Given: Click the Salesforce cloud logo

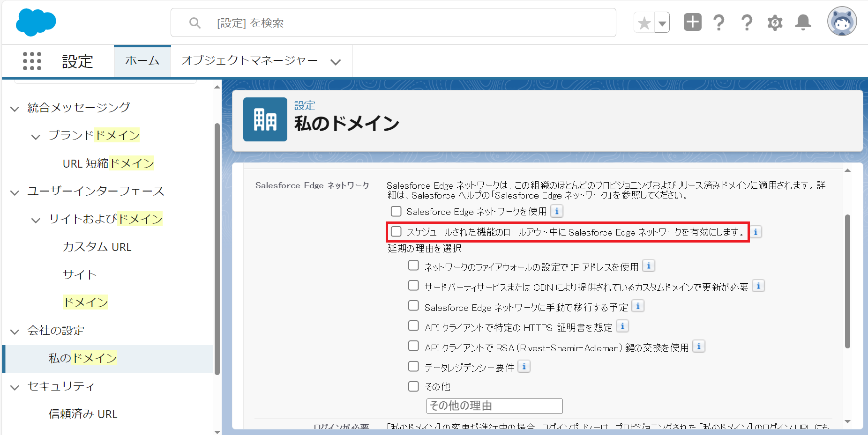Looking at the screenshot, I should click(x=36, y=22).
